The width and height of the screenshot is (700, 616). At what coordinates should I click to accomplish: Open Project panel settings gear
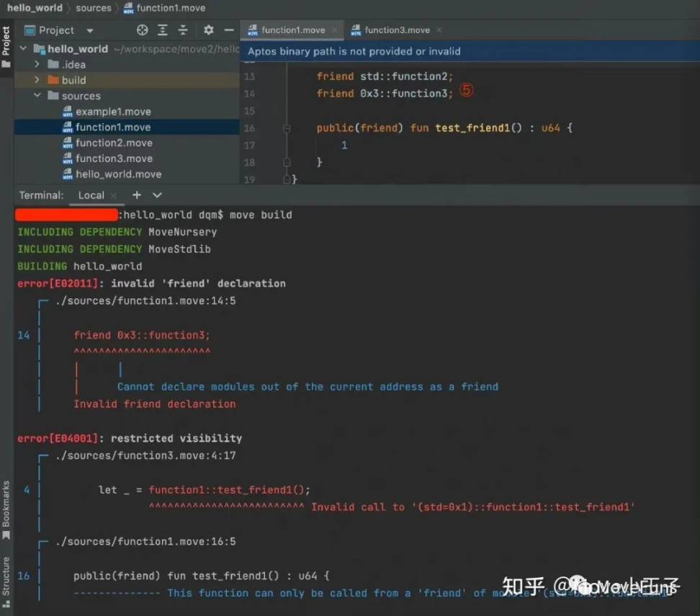pyautogui.click(x=208, y=30)
